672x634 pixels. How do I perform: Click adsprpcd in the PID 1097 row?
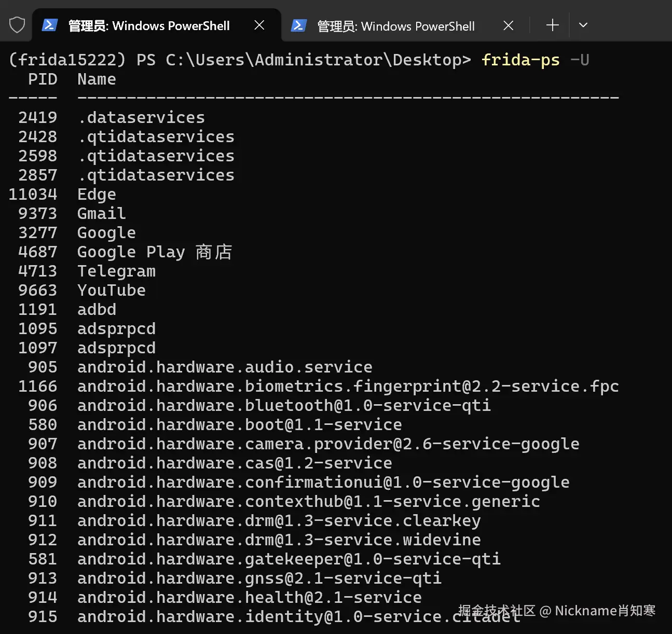point(117,348)
